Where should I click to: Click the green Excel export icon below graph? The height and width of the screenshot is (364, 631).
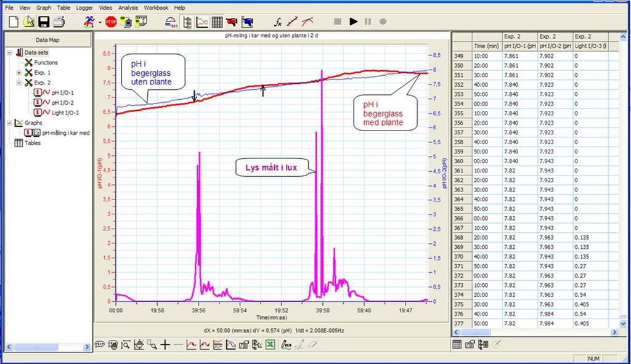(269, 345)
